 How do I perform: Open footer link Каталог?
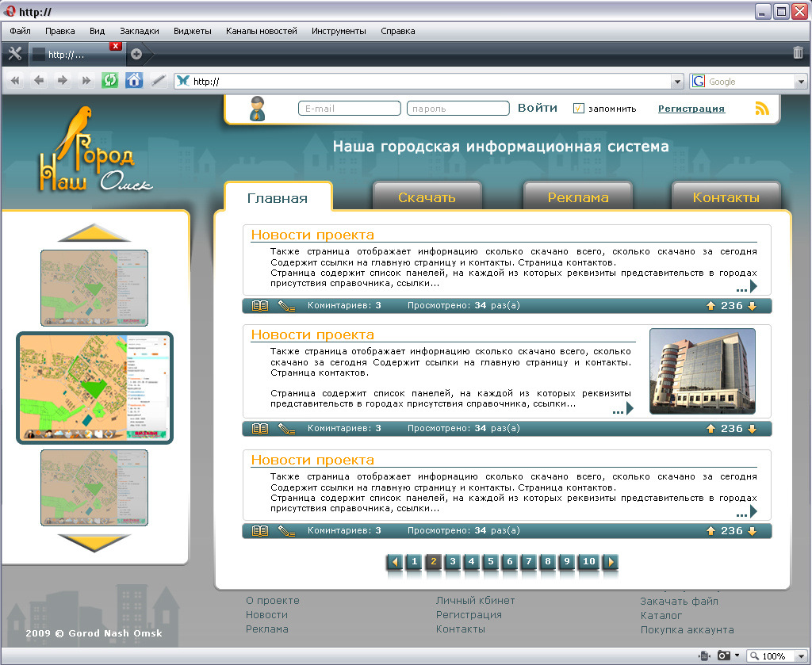661,615
